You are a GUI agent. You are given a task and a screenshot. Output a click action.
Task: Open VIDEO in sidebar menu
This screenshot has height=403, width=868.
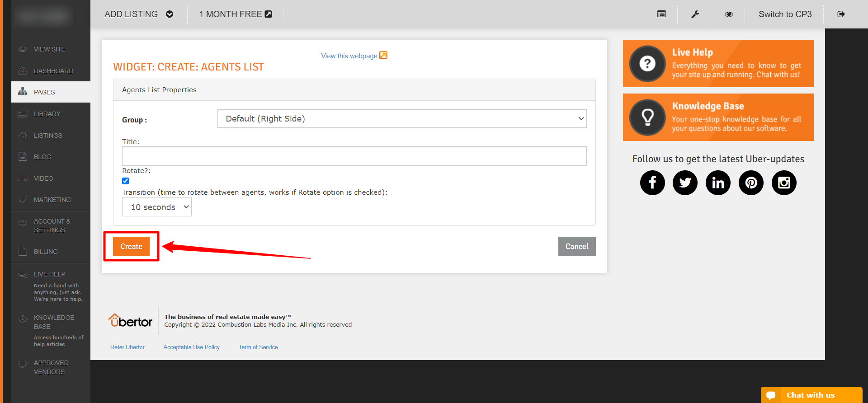pyautogui.click(x=43, y=178)
